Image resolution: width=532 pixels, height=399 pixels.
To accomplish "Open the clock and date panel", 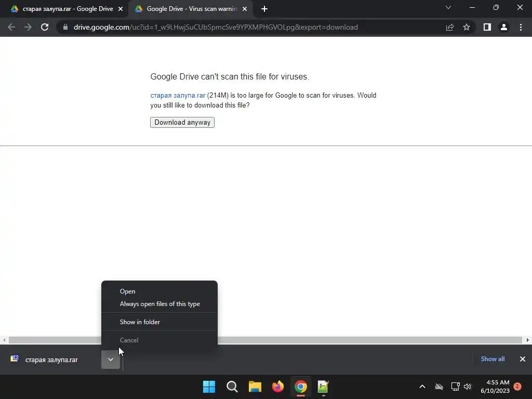I will point(495,387).
